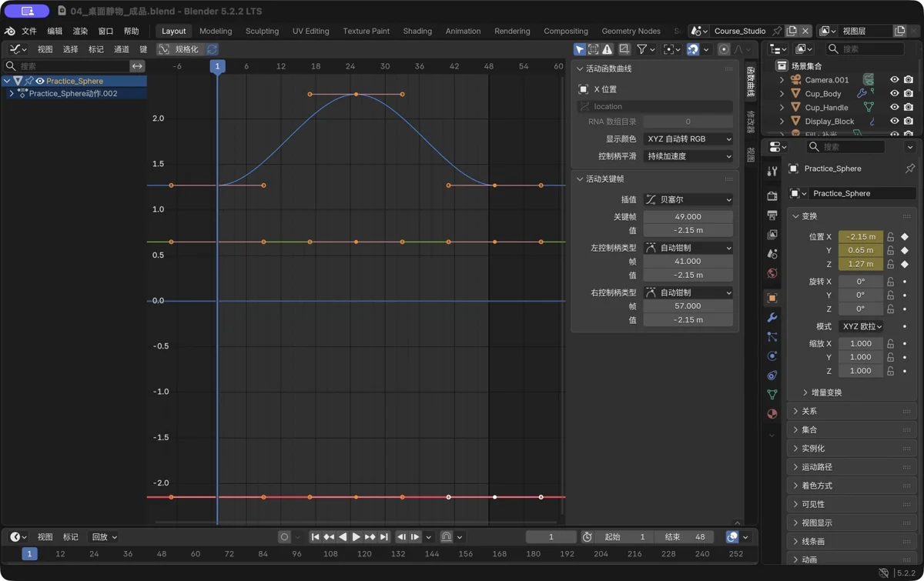Play the animation forward
This screenshot has height=581, width=924.
(x=356, y=537)
